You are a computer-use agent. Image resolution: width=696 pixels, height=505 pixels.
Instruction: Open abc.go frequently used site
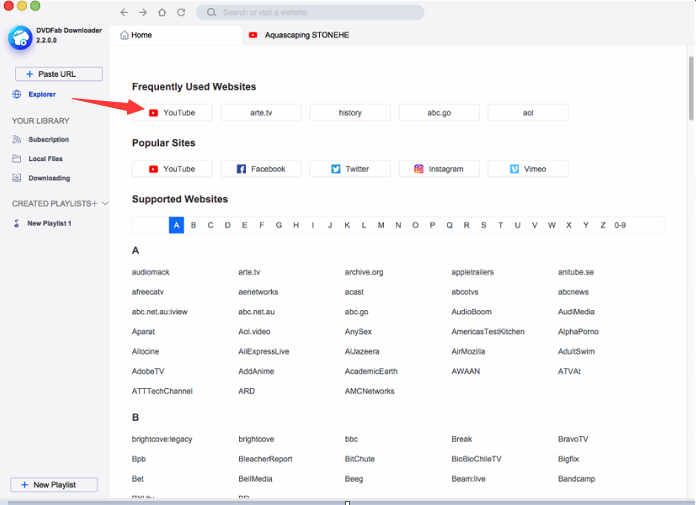(439, 113)
